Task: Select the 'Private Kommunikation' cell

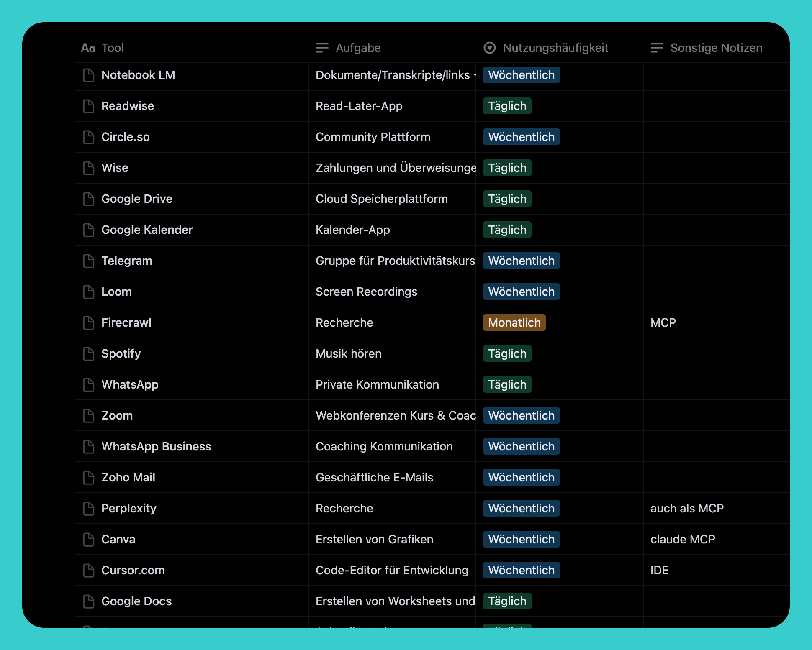Action: [392, 385]
